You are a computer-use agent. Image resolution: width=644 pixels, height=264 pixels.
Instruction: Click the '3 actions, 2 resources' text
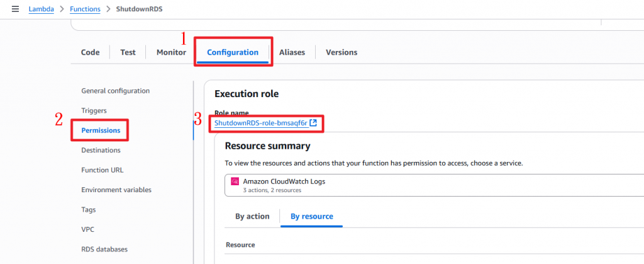coord(272,190)
